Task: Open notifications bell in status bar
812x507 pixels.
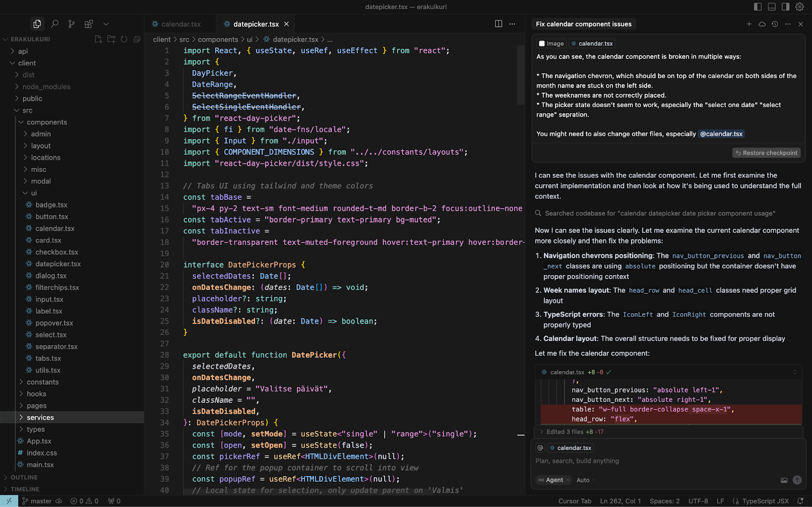Action: [x=801, y=501]
